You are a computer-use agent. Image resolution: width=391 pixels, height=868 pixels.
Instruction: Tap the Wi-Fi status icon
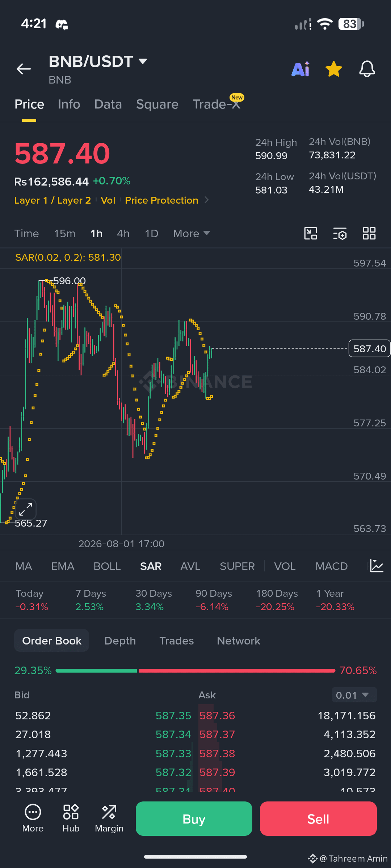click(x=325, y=24)
